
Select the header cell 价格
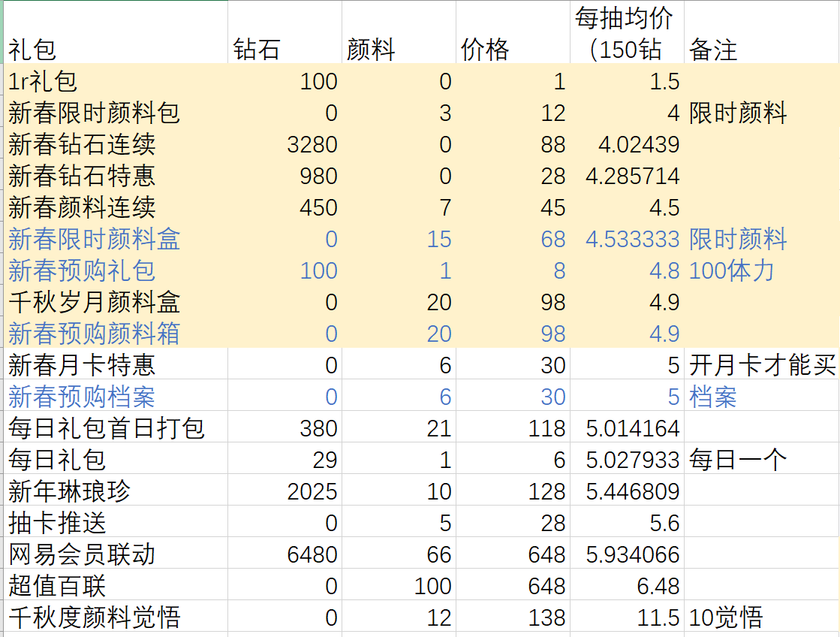513,32
